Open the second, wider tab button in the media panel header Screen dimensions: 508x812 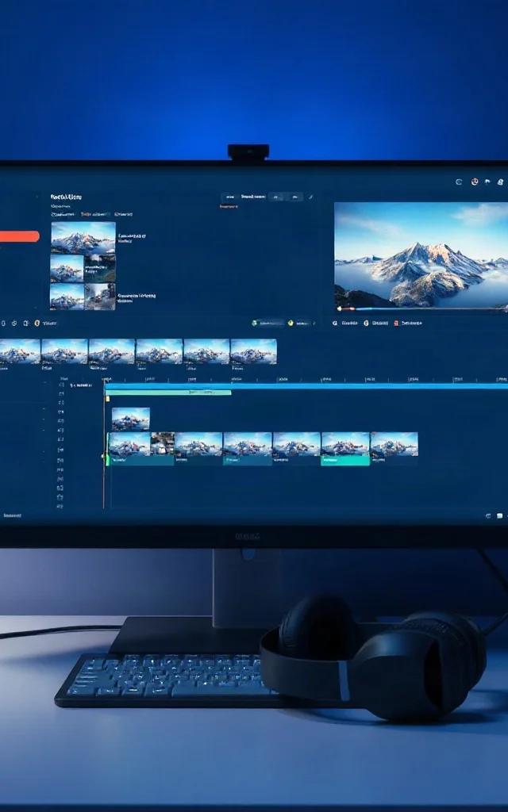pos(253,197)
